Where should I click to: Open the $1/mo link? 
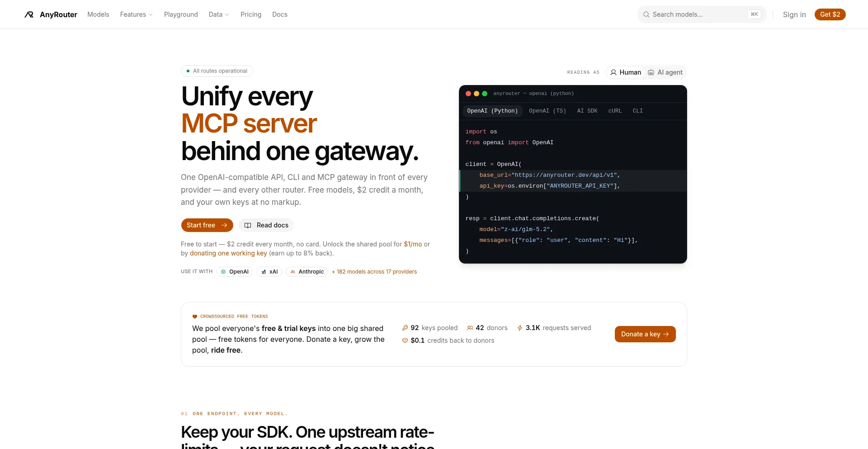pos(413,244)
